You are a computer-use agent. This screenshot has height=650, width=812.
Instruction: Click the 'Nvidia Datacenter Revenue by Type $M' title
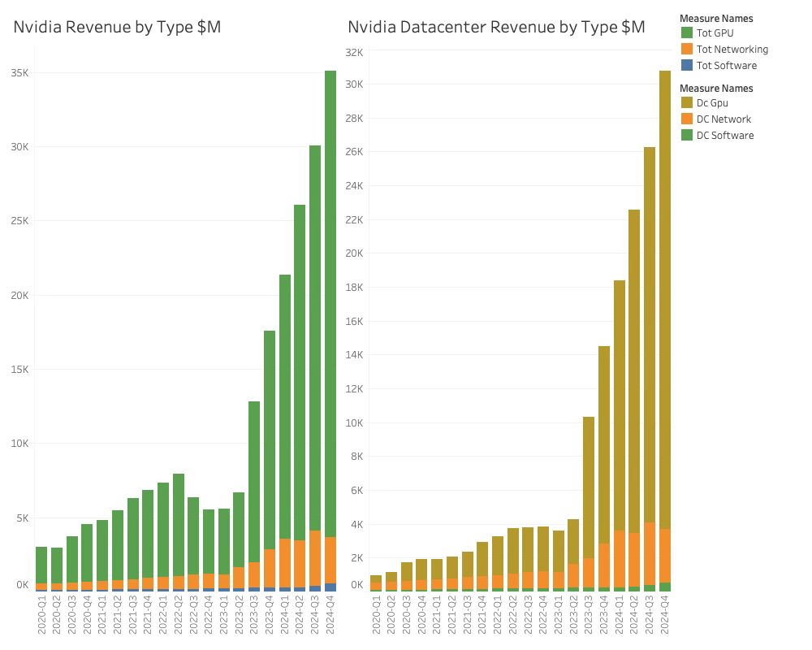(496, 27)
